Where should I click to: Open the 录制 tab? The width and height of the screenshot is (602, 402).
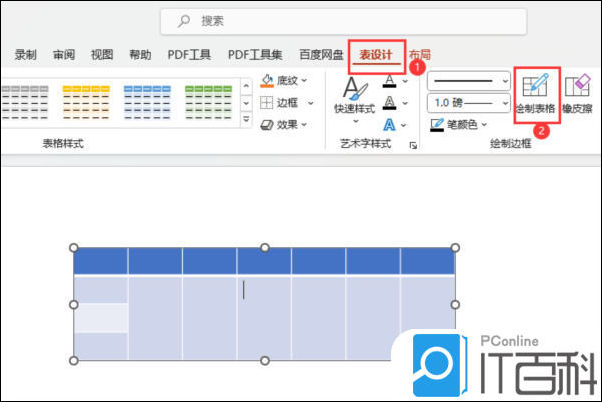click(25, 55)
